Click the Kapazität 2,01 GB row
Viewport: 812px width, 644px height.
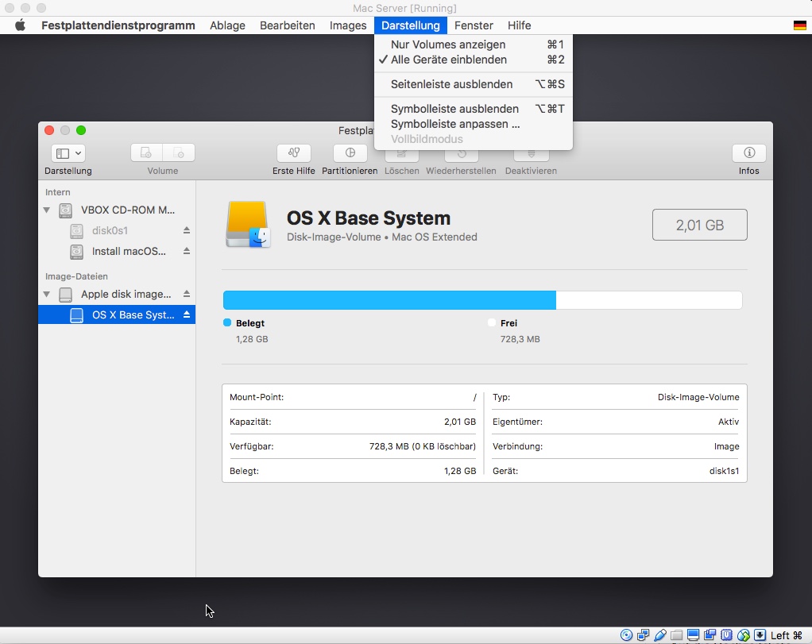(353, 422)
